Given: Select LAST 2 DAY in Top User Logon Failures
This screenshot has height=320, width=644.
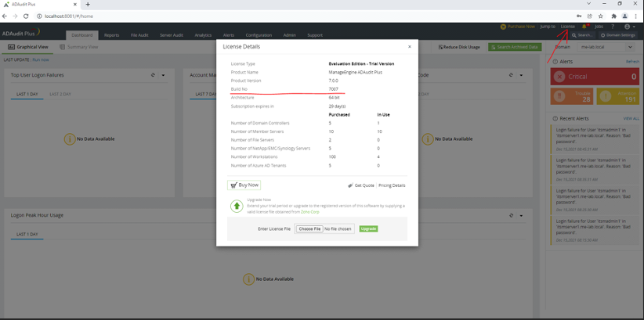Looking at the screenshot, I should (x=60, y=94).
